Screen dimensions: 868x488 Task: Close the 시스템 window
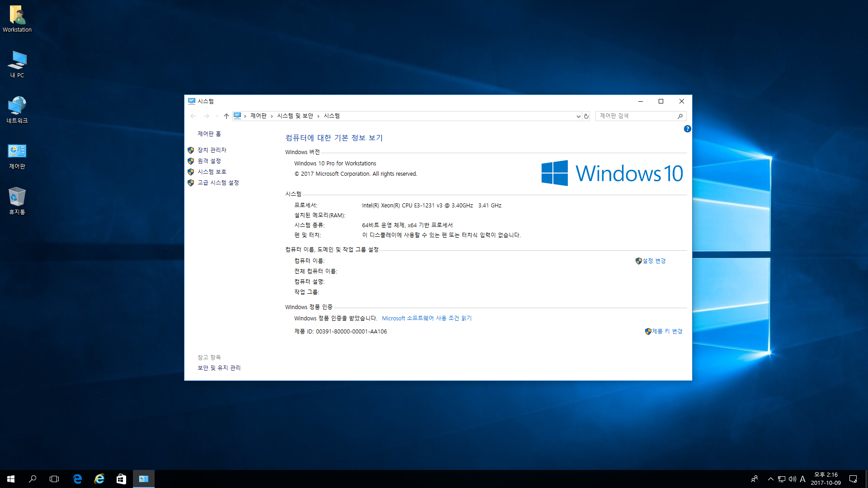click(x=682, y=101)
